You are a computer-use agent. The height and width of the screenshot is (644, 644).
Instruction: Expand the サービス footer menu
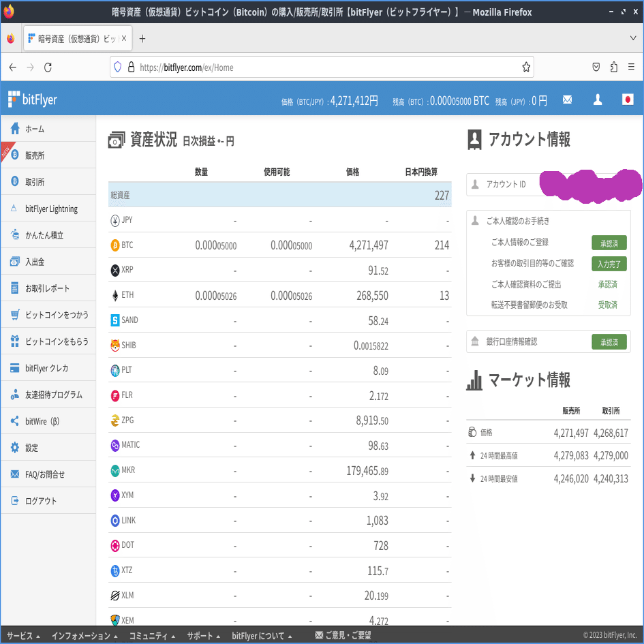23,635
